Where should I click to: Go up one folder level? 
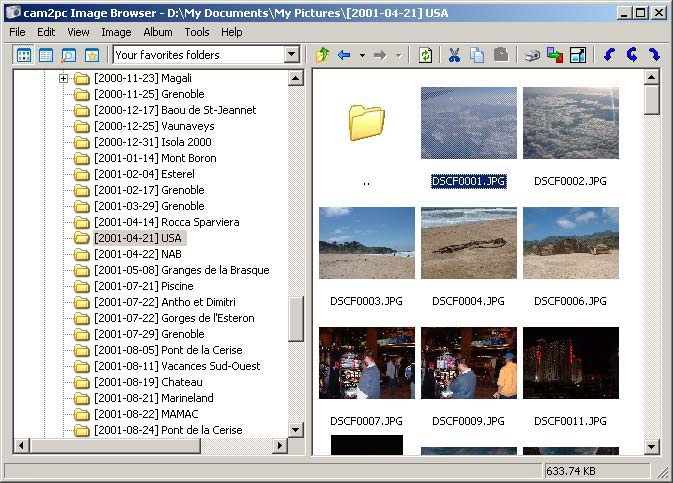coord(322,55)
